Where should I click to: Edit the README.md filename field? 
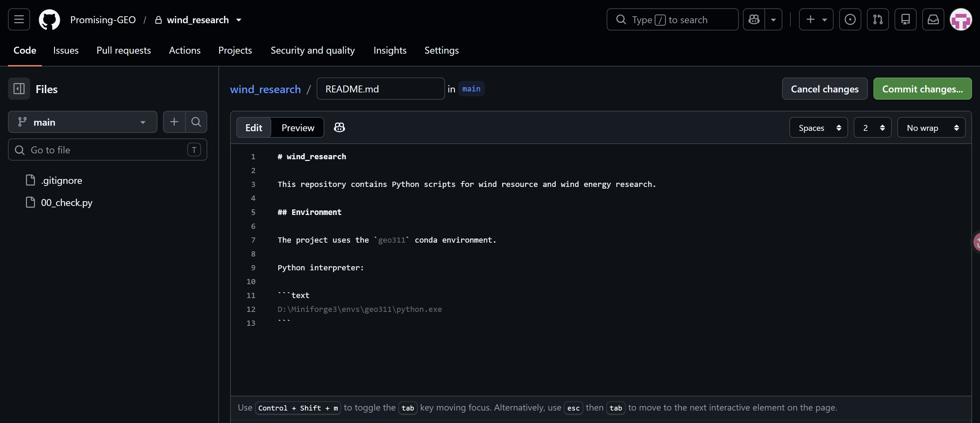pyautogui.click(x=380, y=89)
